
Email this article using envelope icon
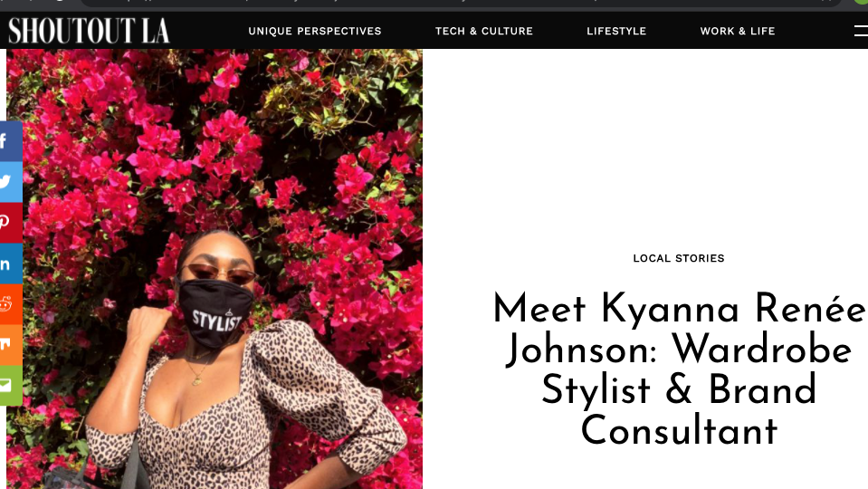pyautogui.click(x=10, y=385)
